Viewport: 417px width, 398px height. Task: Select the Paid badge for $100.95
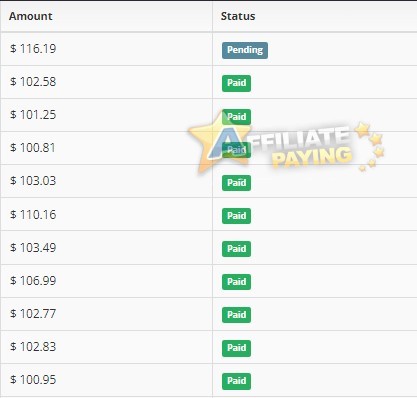[236, 380]
